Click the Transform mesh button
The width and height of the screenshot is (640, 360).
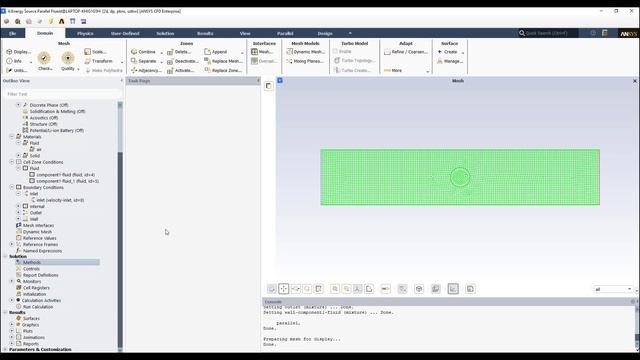click(x=98, y=61)
